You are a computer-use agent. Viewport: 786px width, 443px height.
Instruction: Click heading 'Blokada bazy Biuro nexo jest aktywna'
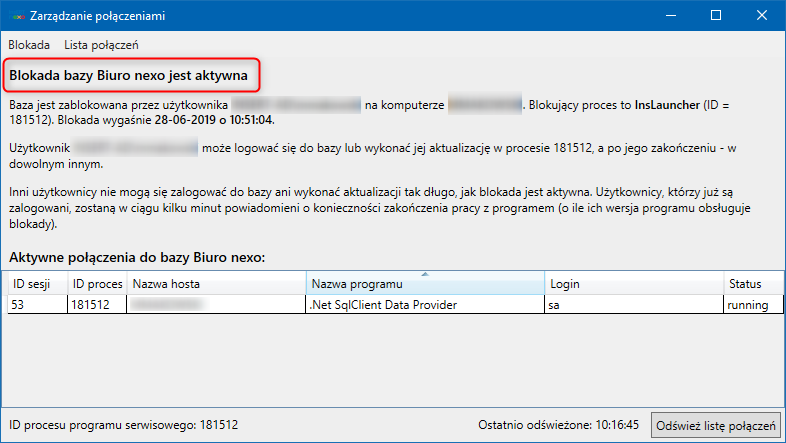click(128, 76)
